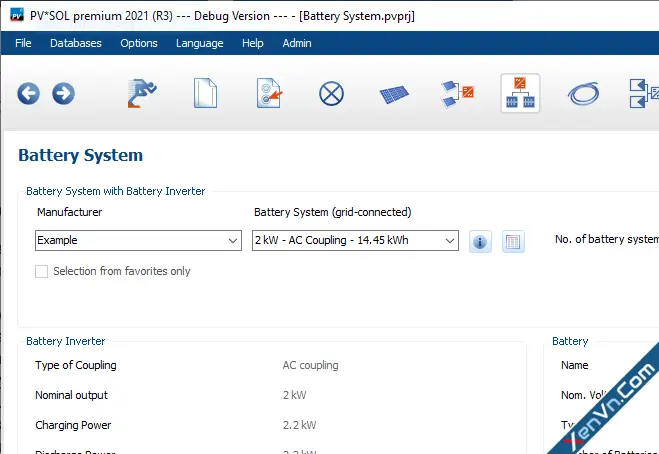Go back with the left arrow icon

pyautogui.click(x=29, y=93)
